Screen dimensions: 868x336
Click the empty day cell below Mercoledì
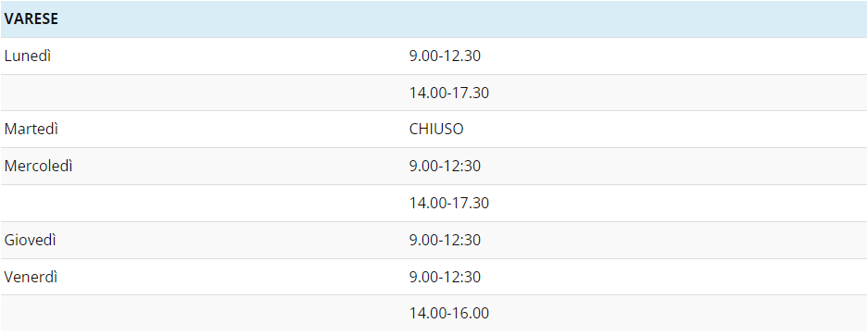click(203, 203)
